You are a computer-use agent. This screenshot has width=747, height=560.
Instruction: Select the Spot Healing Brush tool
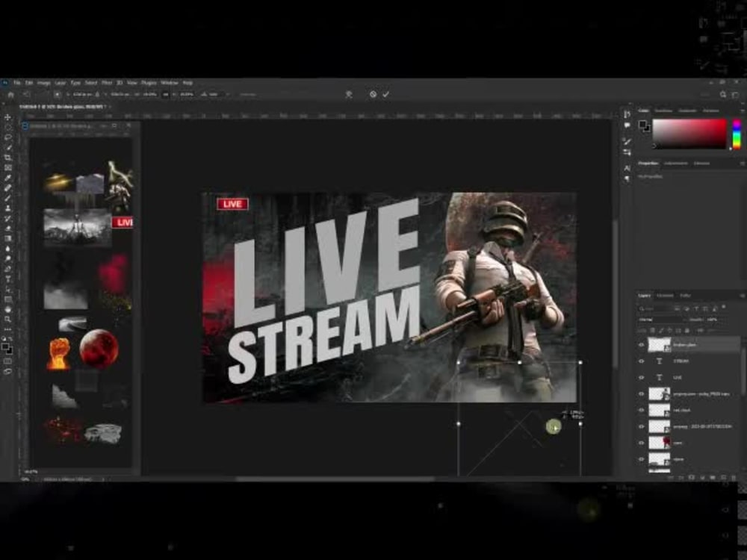[x=7, y=187]
